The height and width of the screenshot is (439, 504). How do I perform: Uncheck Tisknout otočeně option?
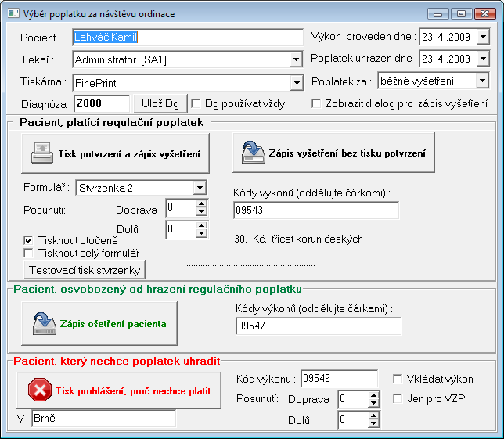click(x=29, y=240)
